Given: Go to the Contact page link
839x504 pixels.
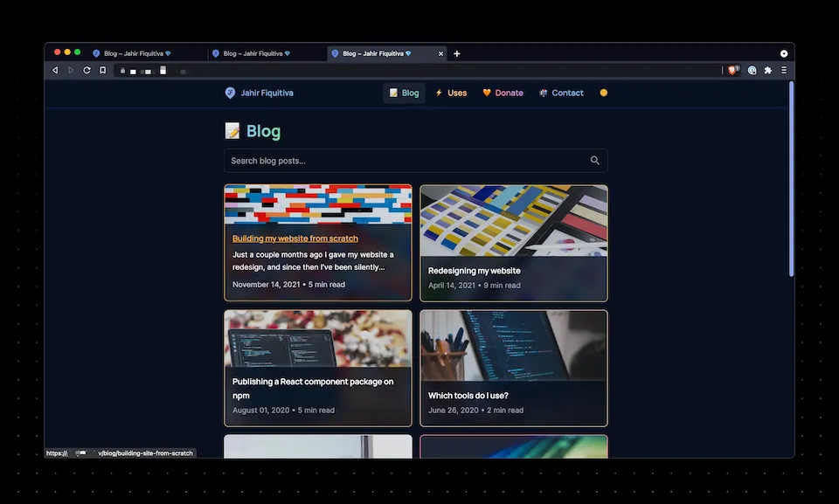Looking at the screenshot, I should coord(561,93).
